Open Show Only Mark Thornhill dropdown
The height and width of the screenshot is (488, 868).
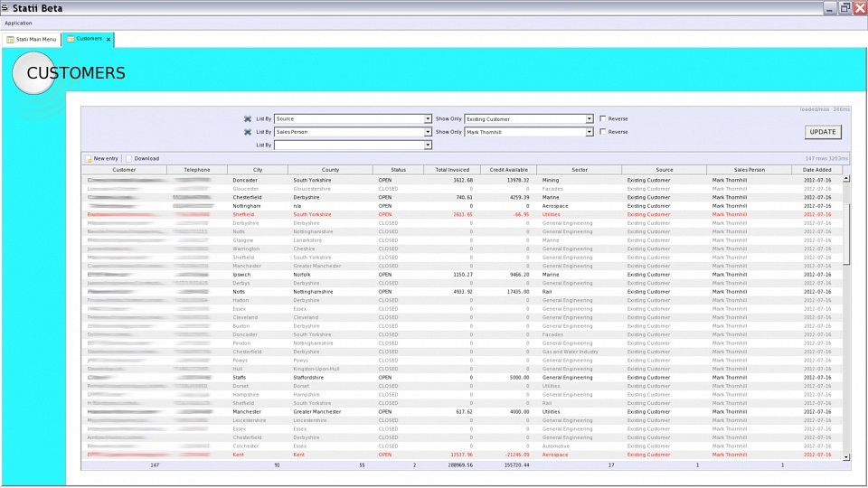pos(589,132)
